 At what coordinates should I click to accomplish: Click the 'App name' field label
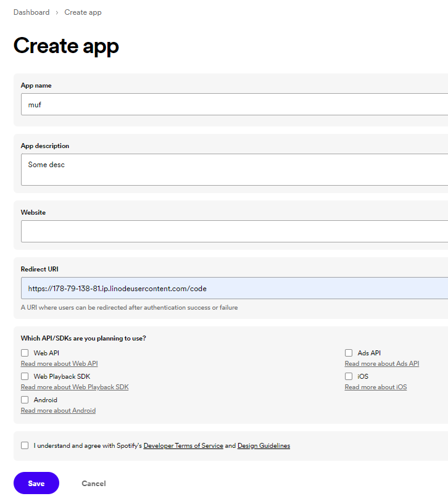coord(36,86)
